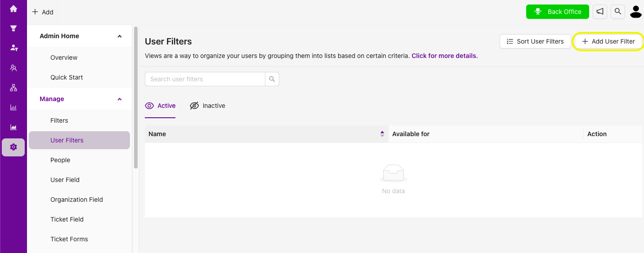Sort by Name column arrows
The image size is (644, 253).
(382, 134)
